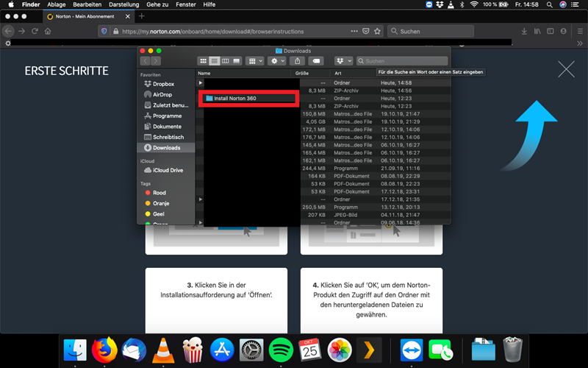Screen dimensions: 588x368
Task: Close the Norton - Mein Abonnement tab
Action: pyautogui.click(x=127, y=16)
